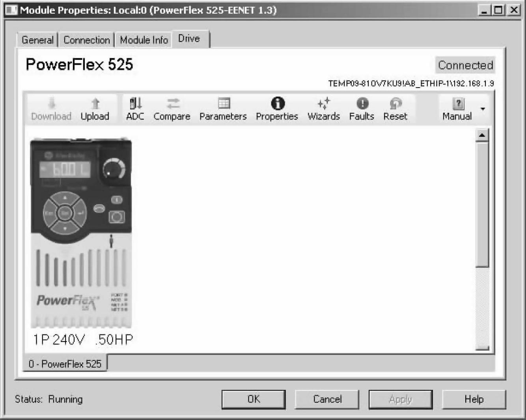Click the Upload arrow icon
Image resolution: width=526 pixels, height=420 pixels.
pos(95,103)
